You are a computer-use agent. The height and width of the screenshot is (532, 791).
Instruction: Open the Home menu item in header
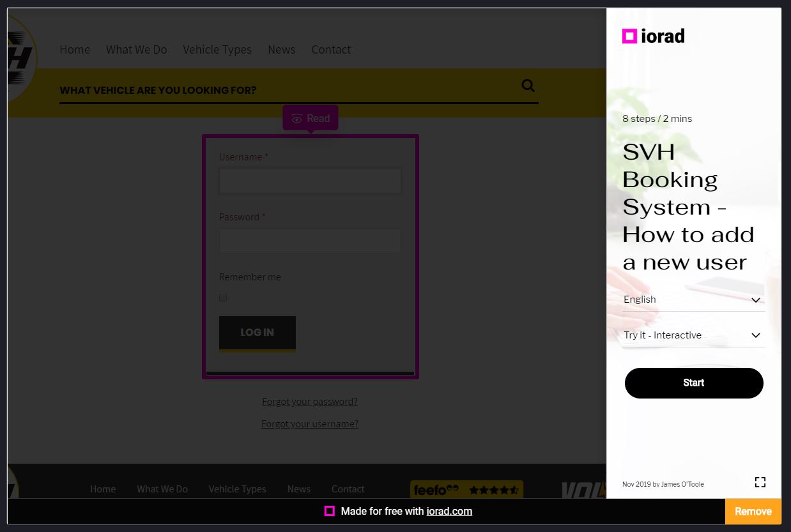(75, 50)
